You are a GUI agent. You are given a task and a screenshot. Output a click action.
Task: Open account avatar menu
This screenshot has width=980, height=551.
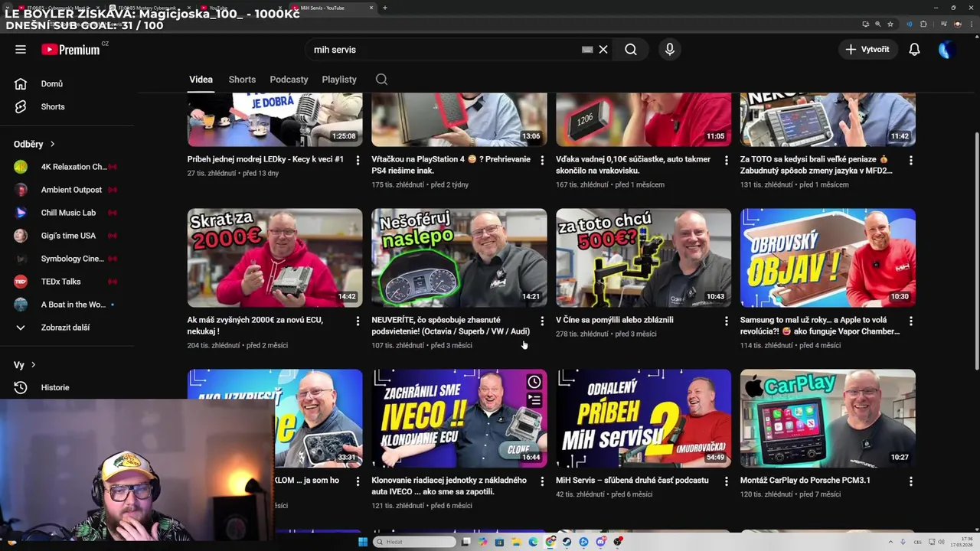[947, 50]
